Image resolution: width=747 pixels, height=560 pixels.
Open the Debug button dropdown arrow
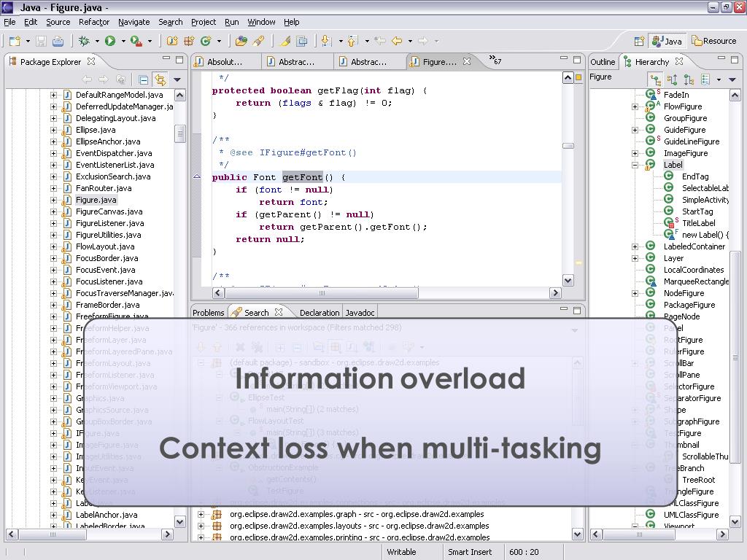click(x=97, y=42)
